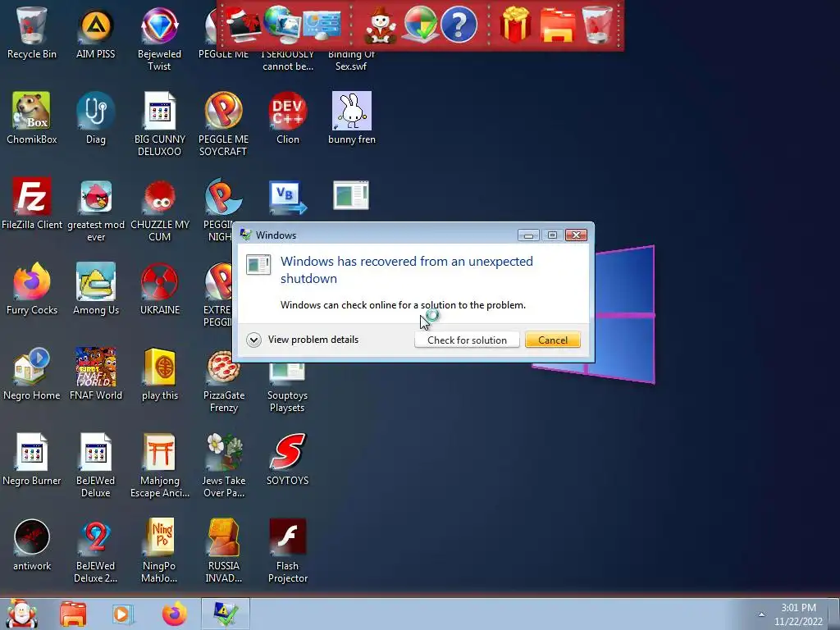The image size is (840, 630).
Task: Click the red recycle bin in dock
Action: (x=597, y=25)
